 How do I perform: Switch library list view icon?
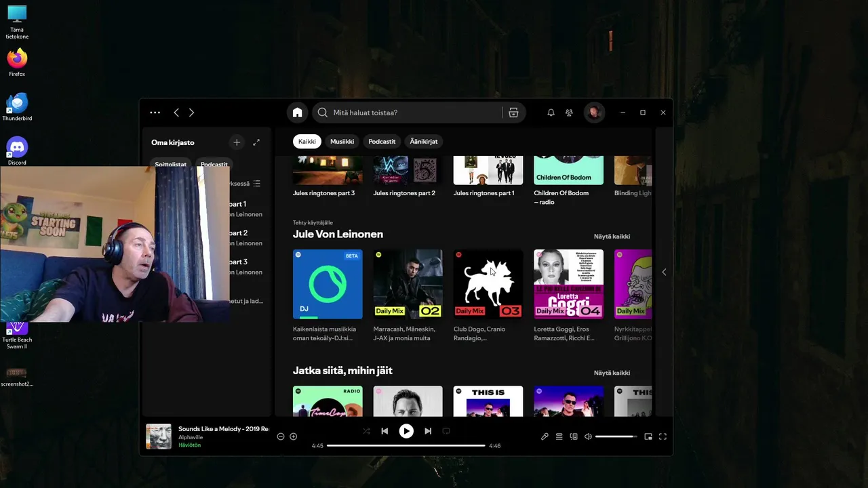pos(256,184)
